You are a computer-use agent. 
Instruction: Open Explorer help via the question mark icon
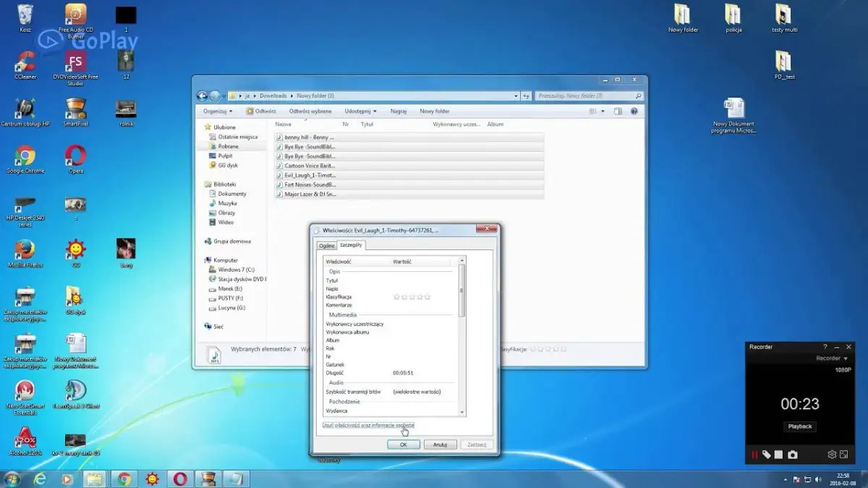(x=634, y=111)
